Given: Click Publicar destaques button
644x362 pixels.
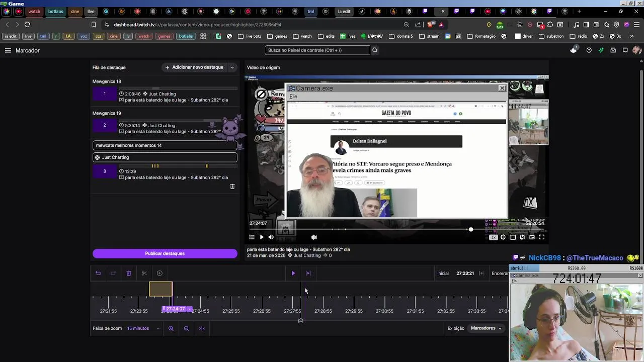Looking at the screenshot, I should tap(165, 253).
